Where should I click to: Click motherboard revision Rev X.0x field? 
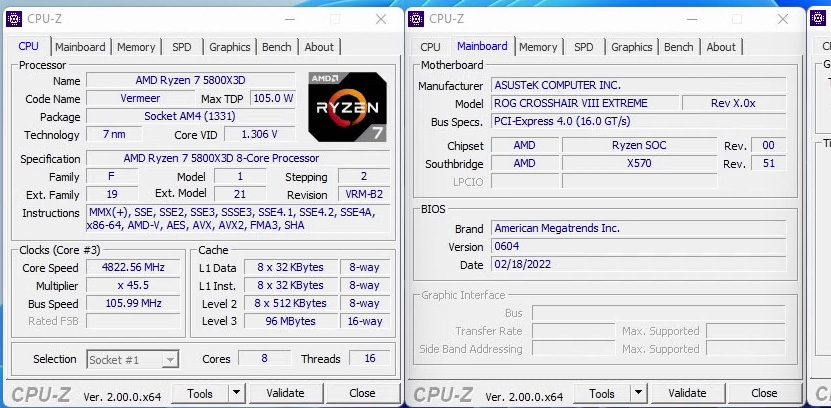(734, 103)
